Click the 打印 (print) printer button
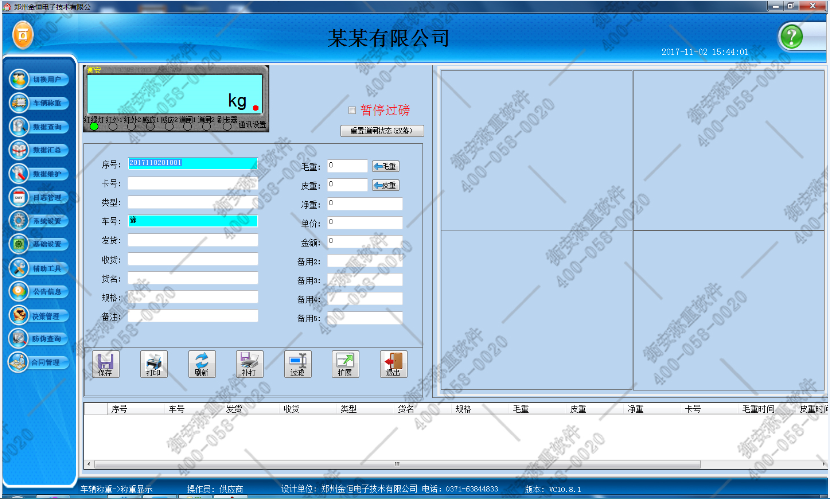830x499 pixels. tap(154, 364)
